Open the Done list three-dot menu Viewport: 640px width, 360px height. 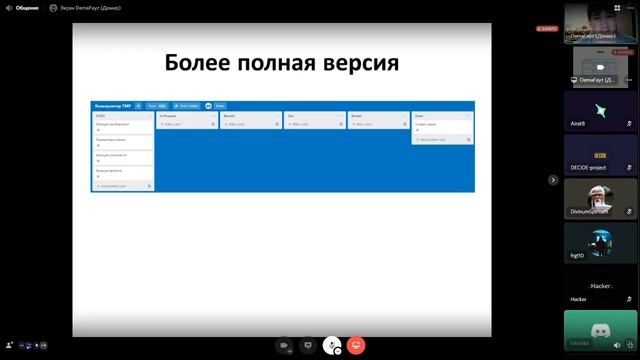469,116
